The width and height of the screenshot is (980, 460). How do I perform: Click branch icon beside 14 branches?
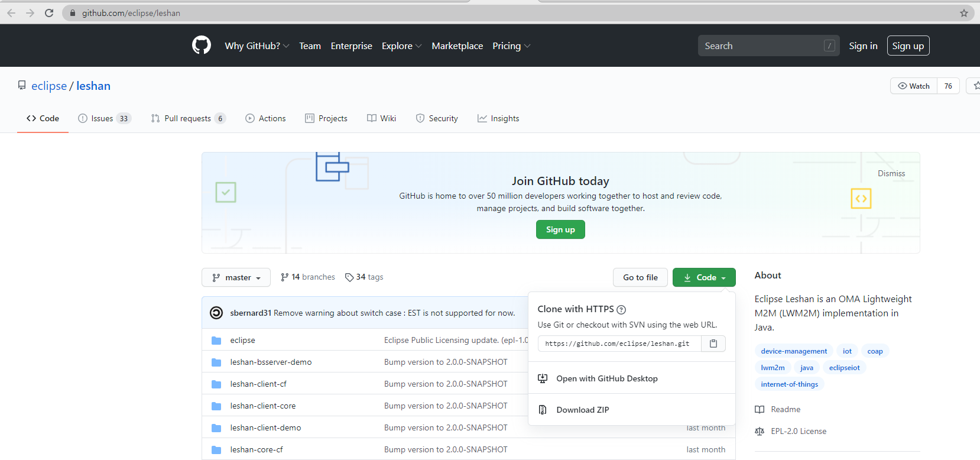284,277
